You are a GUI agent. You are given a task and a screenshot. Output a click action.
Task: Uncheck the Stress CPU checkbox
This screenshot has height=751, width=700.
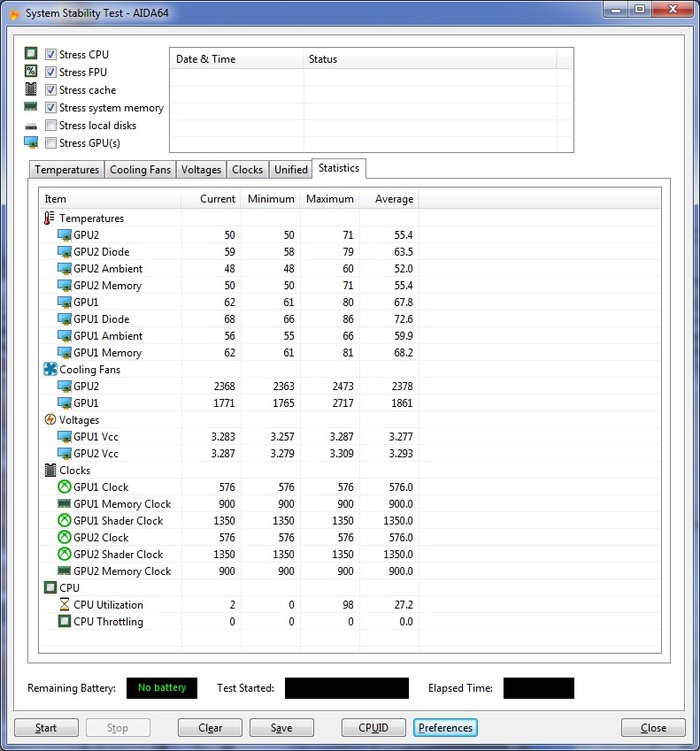(x=50, y=54)
